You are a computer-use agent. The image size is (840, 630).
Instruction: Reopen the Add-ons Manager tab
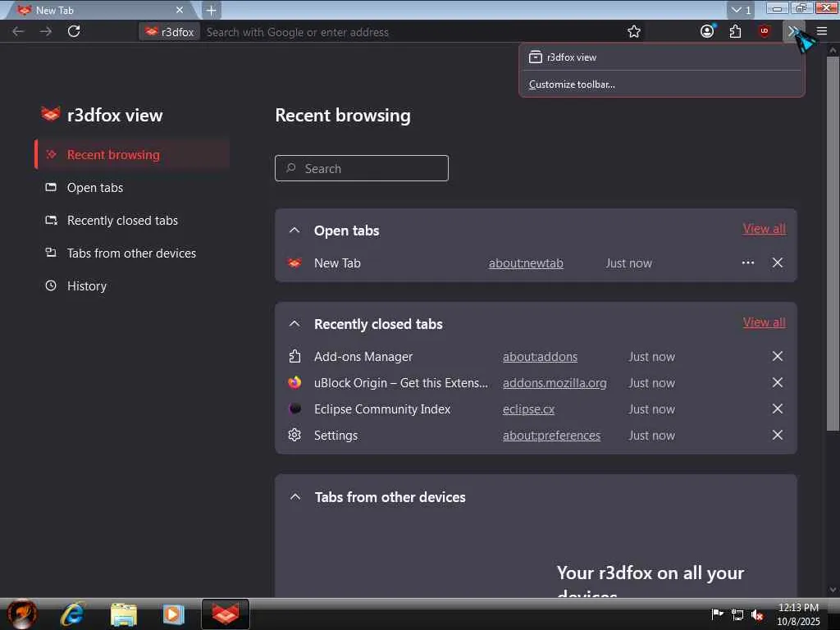pyautogui.click(x=363, y=357)
